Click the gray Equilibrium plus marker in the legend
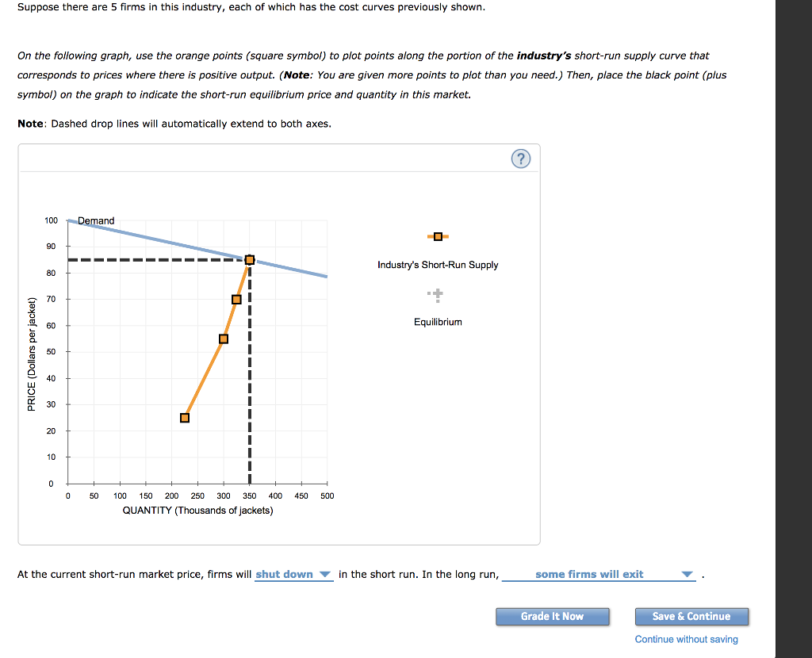The height and width of the screenshot is (658, 812). 437,295
